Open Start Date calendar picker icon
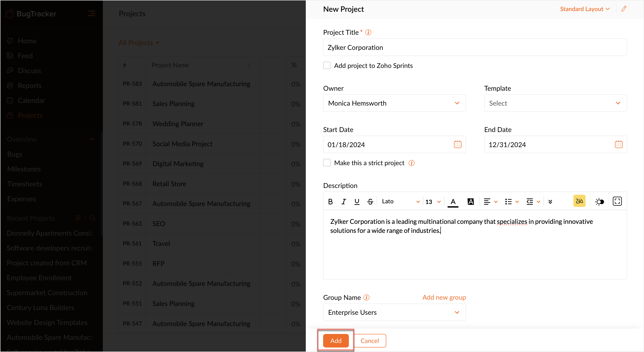Screen dimensions: 644x352 (x=458, y=144)
